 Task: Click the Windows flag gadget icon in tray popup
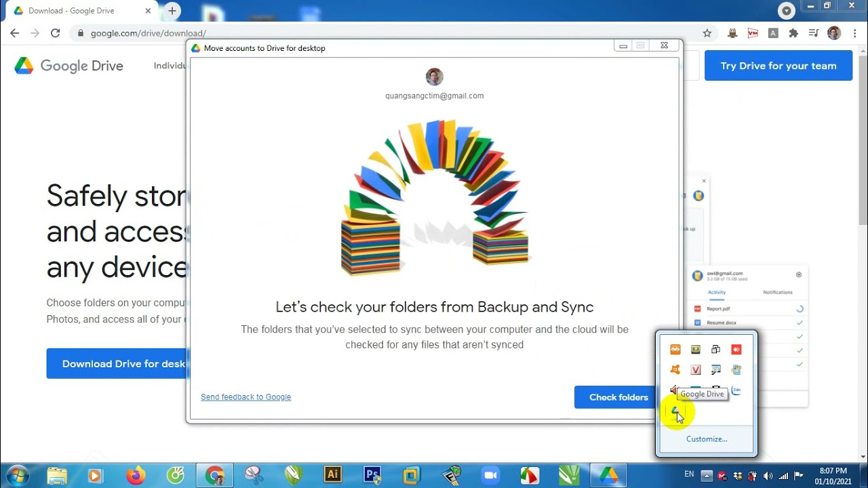[736, 370]
